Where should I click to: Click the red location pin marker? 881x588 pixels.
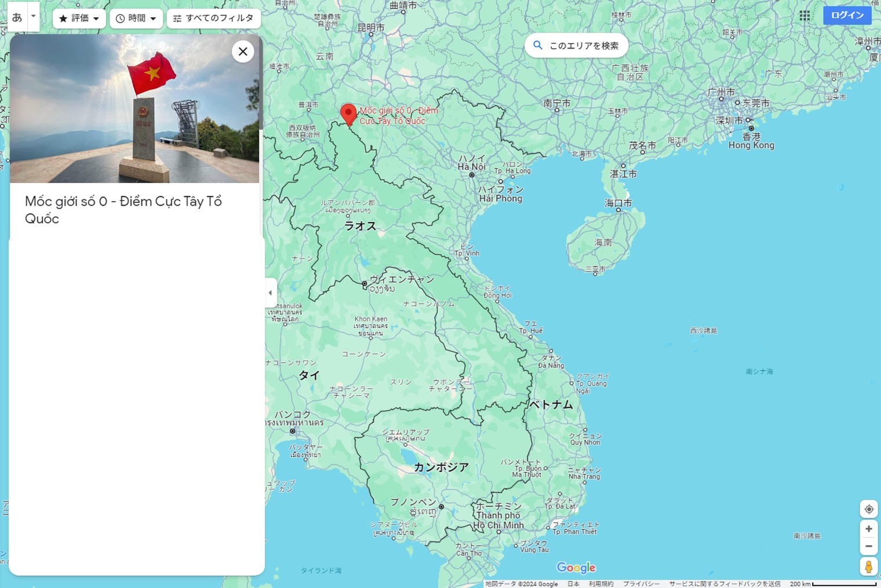(348, 114)
